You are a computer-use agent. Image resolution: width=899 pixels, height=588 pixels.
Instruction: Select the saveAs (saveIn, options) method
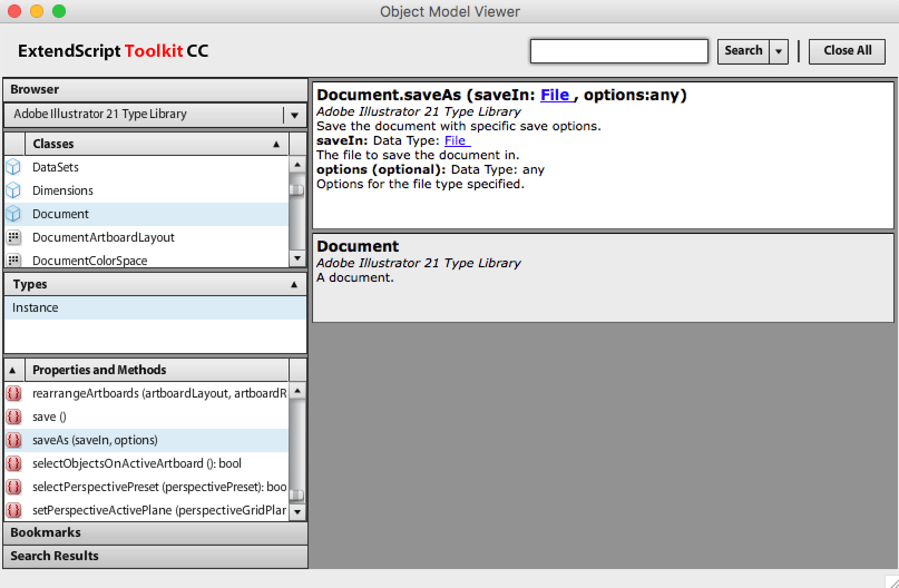[x=146, y=440]
